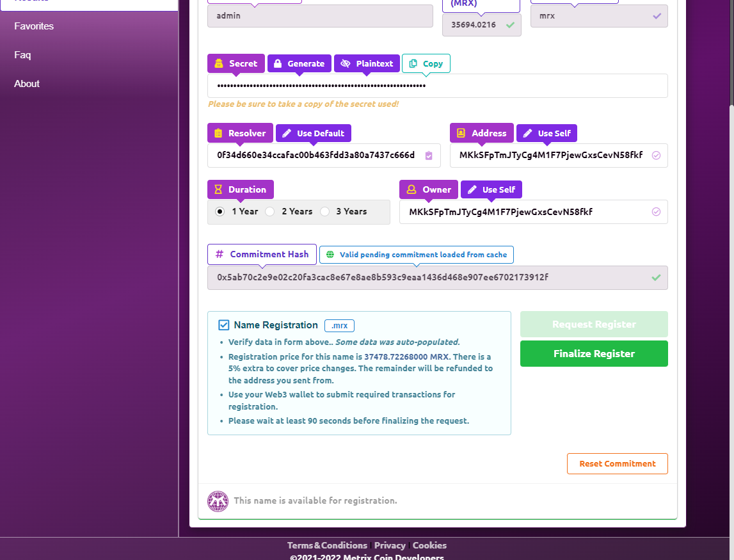Select 1 Year duration
Viewport: 734px width, 560px height.
tap(220, 212)
